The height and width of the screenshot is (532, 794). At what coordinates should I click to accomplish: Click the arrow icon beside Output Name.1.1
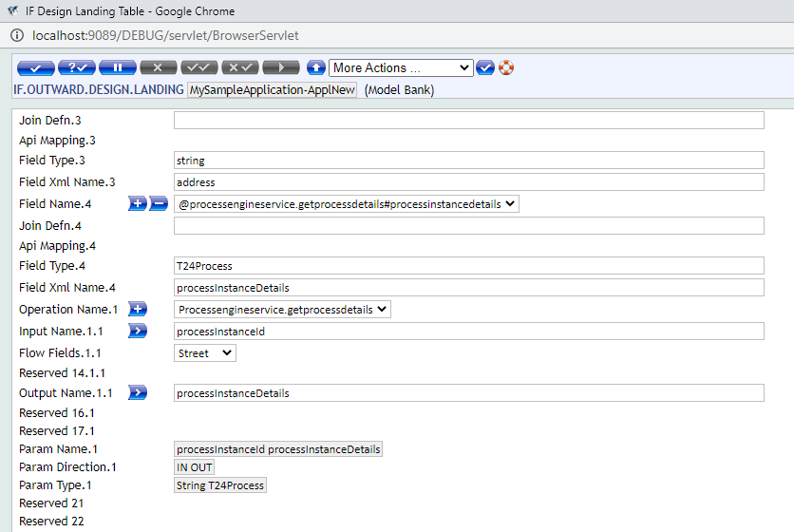[138, 392]
